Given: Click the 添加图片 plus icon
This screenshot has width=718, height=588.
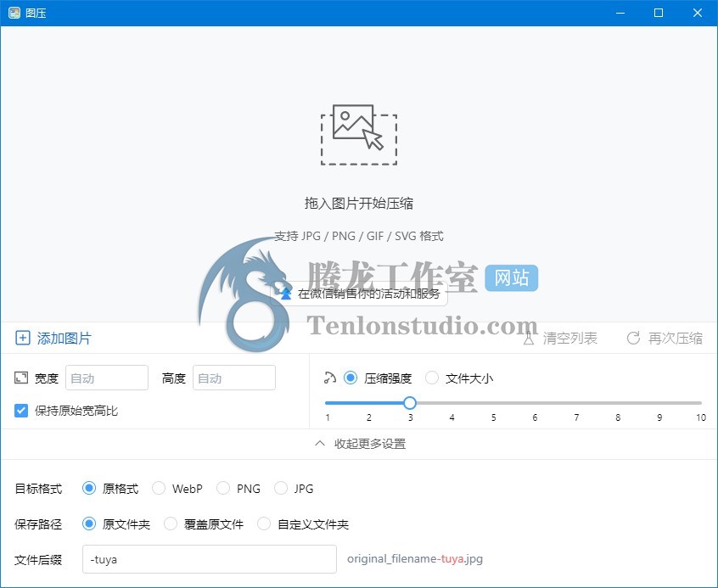Looking at the screenshot, I should pyautogui.click(x=23, y=338).
